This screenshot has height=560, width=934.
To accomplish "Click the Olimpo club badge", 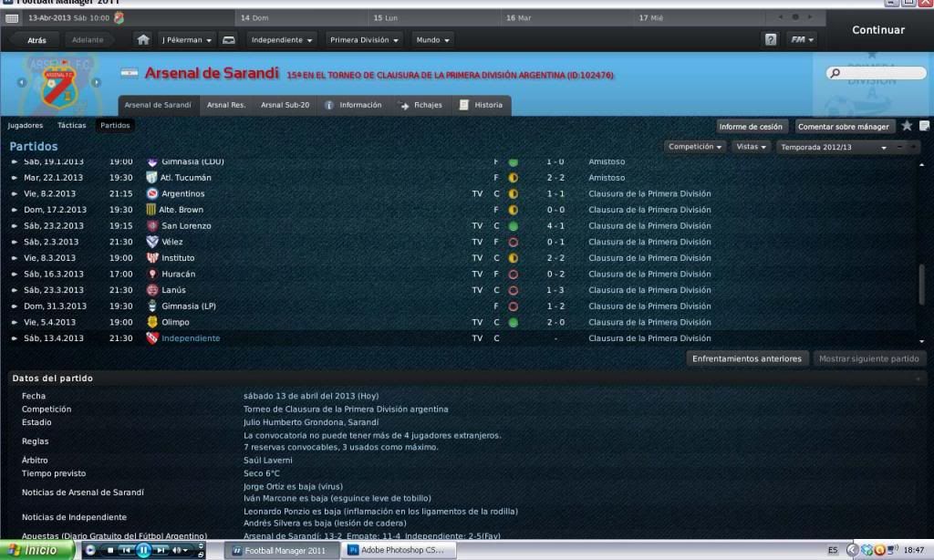I will coord(152,322).
